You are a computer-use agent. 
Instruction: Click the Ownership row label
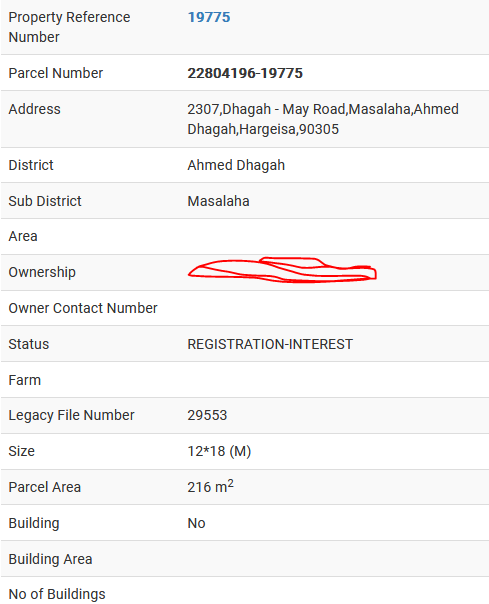point(42,272)
